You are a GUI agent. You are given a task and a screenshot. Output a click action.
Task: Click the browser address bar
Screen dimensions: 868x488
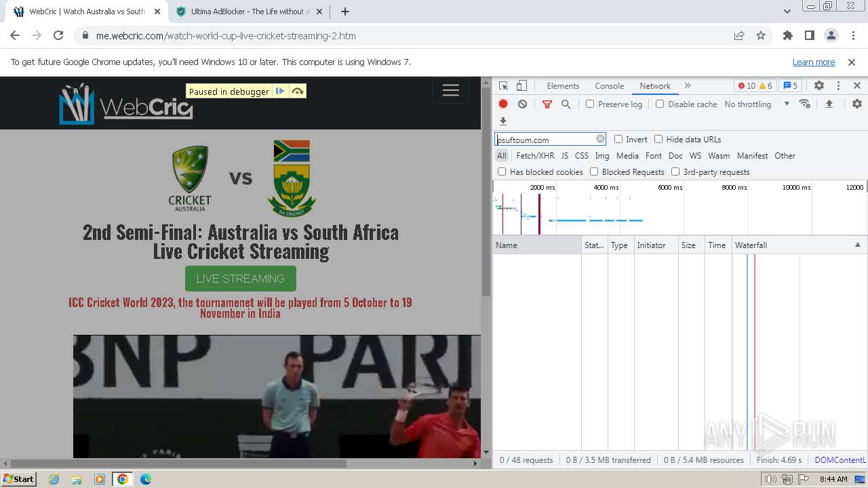pos(410,36)
